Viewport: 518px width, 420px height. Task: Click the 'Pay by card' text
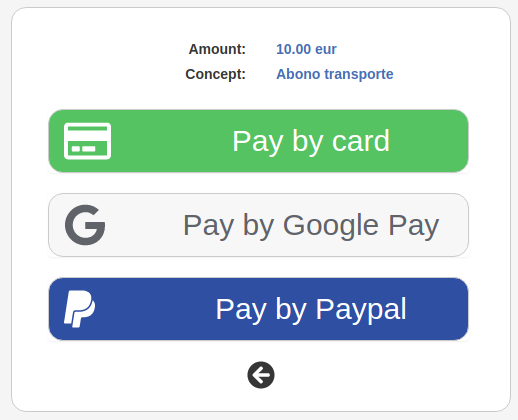311,142
